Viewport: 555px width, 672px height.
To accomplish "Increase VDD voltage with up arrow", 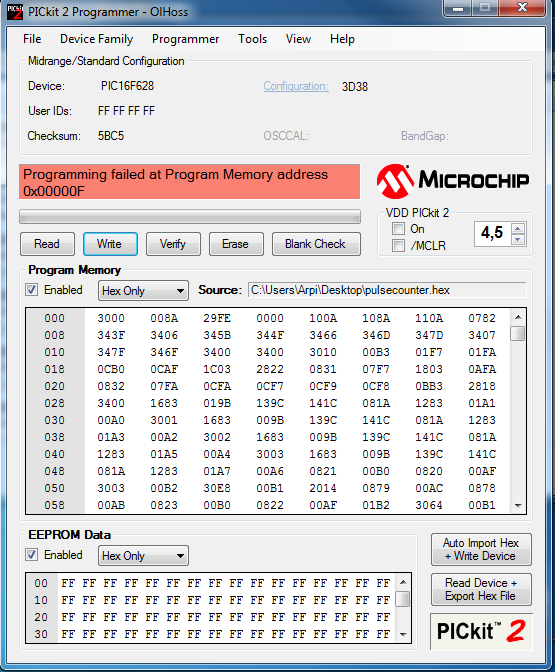I will point(518,229).
